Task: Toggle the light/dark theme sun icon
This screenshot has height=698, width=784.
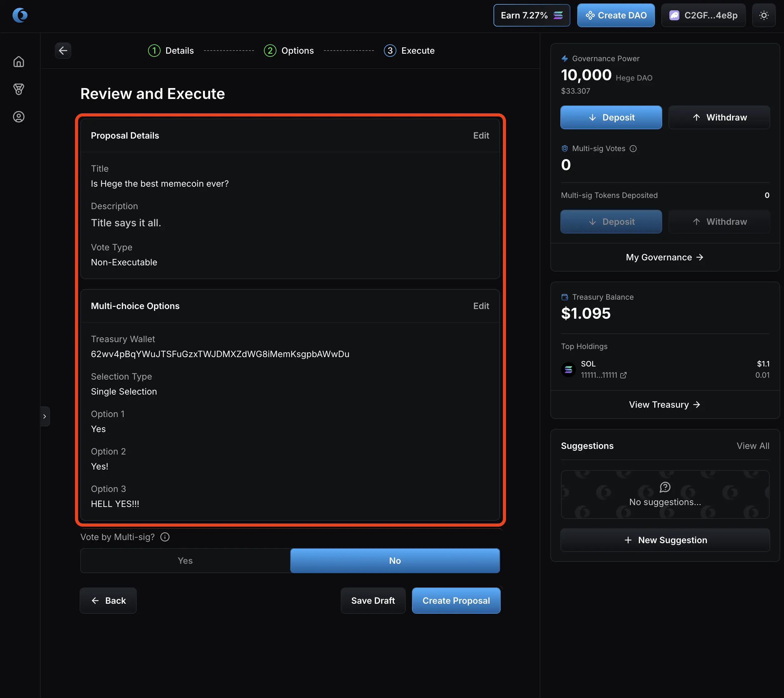Action: 764,15
